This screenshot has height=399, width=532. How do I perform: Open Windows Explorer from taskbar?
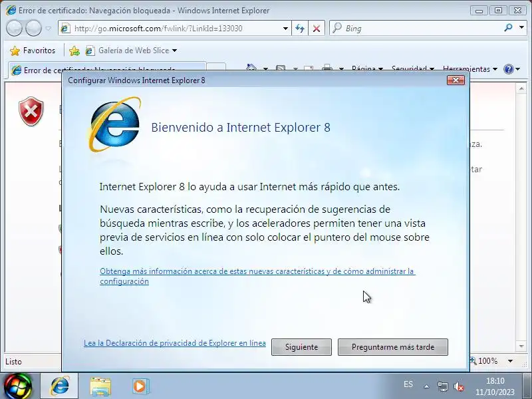pos(100,386)
